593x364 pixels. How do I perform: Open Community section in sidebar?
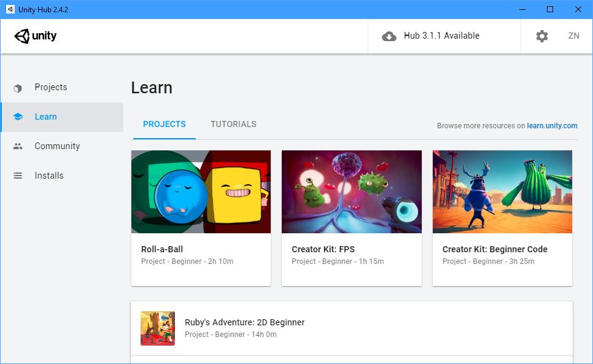[57, 147]
